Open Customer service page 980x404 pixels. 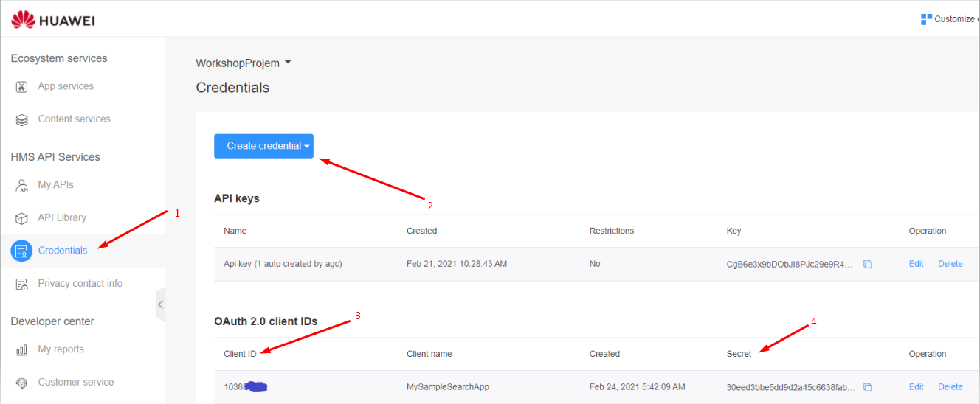pos(76,382)
